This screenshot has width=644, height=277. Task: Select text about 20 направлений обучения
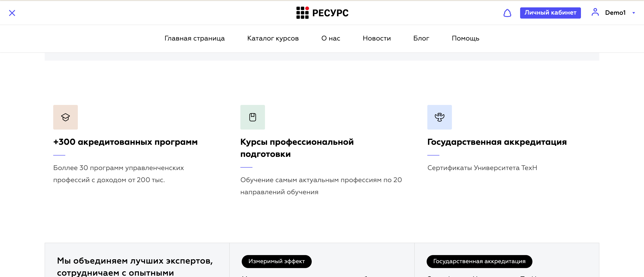pyautogui.click(x=321, y=186)
